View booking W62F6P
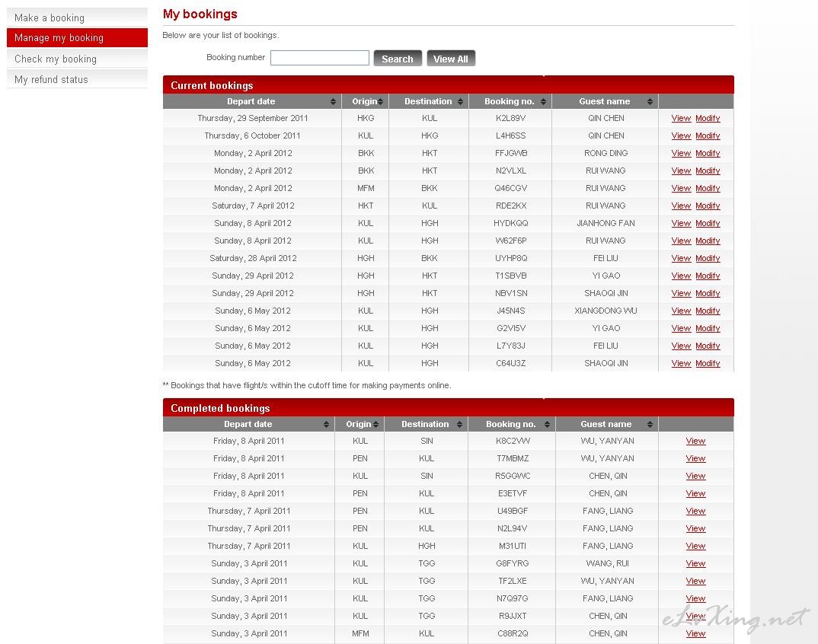This screenshot has height=644, width=818. (681, 241)
